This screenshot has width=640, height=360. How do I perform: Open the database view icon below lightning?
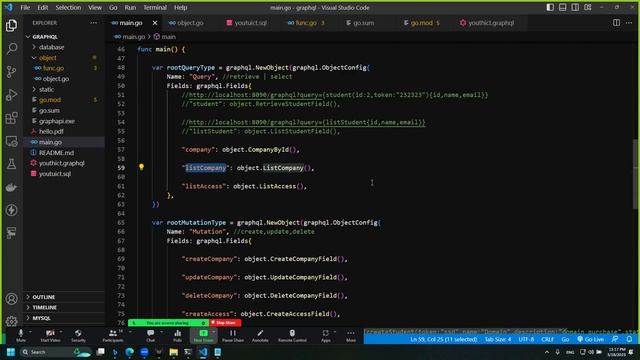(x=11, y=233)
